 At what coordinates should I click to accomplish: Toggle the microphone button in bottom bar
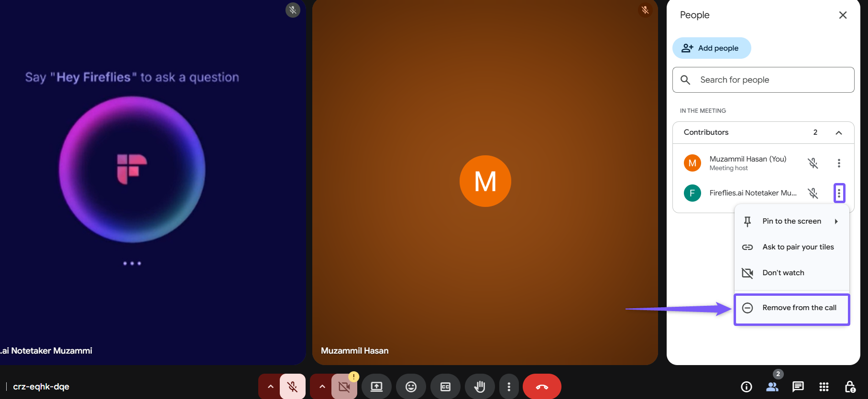tap(293, 387)
